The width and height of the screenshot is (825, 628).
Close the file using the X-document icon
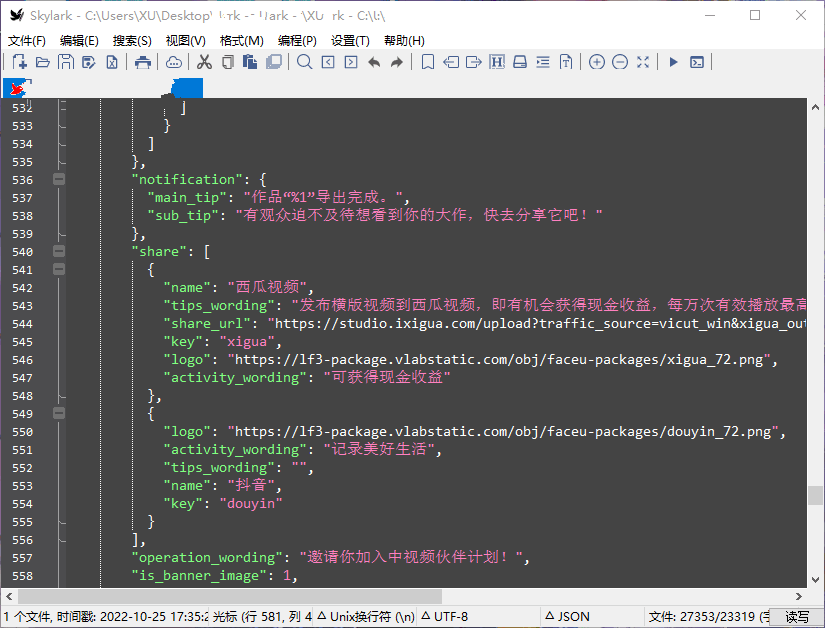pyautogui.click(x=112, y=62)
